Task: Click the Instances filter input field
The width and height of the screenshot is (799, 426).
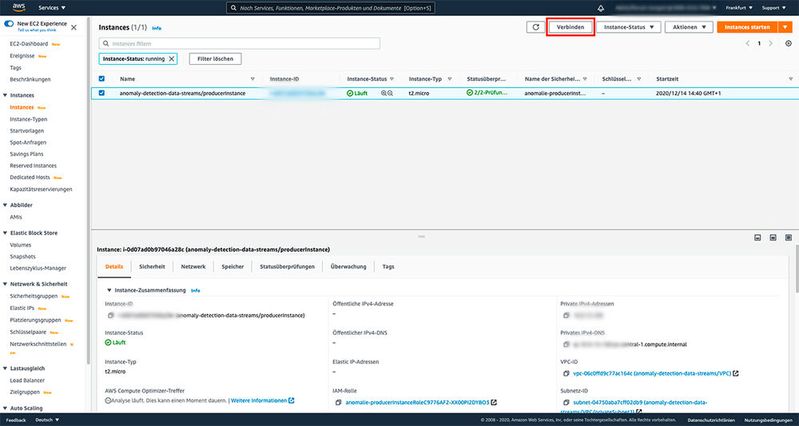Action: [x=239, y=44]
